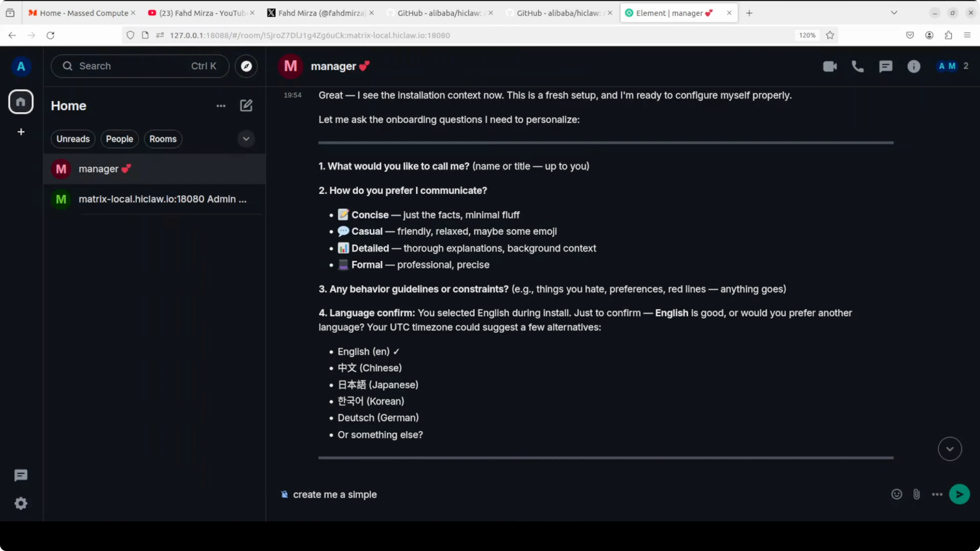The height and width of the screenshot is (551, 980).
Task: Open the threads panel
Action: pos(886,66)
